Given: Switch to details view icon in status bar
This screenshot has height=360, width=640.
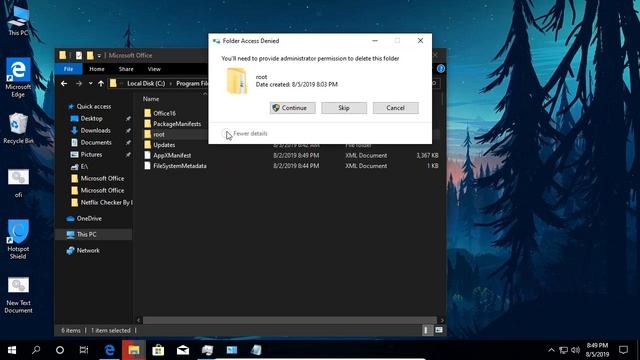Looking at the screenshot, I should click(x=426, y=330).
